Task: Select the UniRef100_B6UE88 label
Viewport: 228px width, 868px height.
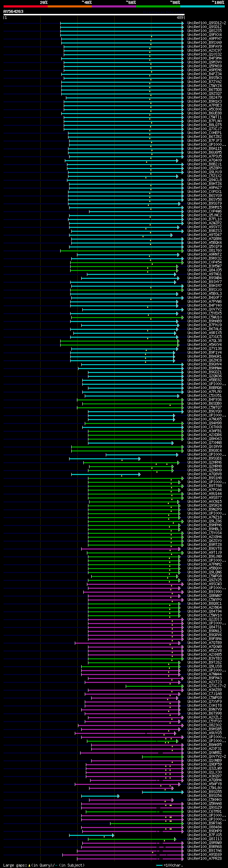Action: tap(204, 113)
